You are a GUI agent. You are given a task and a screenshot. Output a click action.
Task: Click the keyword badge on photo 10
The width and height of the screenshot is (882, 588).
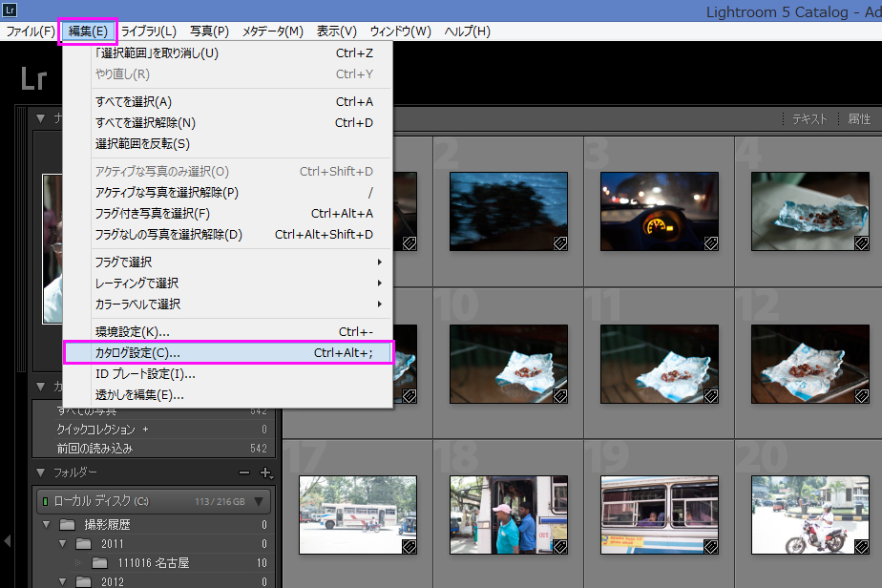[x=560, y=396]
